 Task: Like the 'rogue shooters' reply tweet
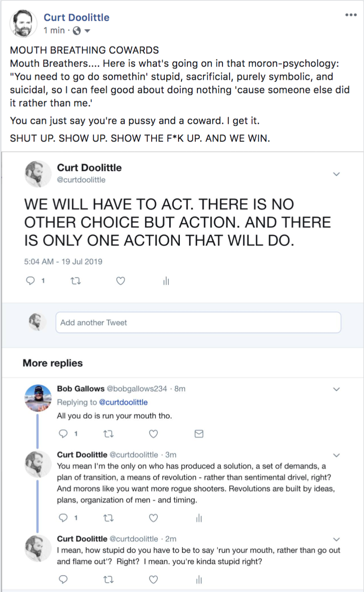[153, 518]
